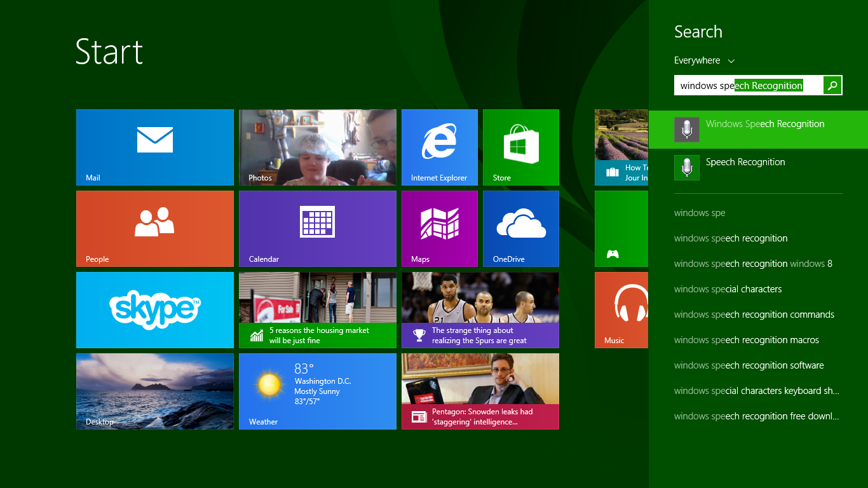Viewport: 868px width, 488px height.
Task: Open the People tile
Action: [x=155, y=229]
